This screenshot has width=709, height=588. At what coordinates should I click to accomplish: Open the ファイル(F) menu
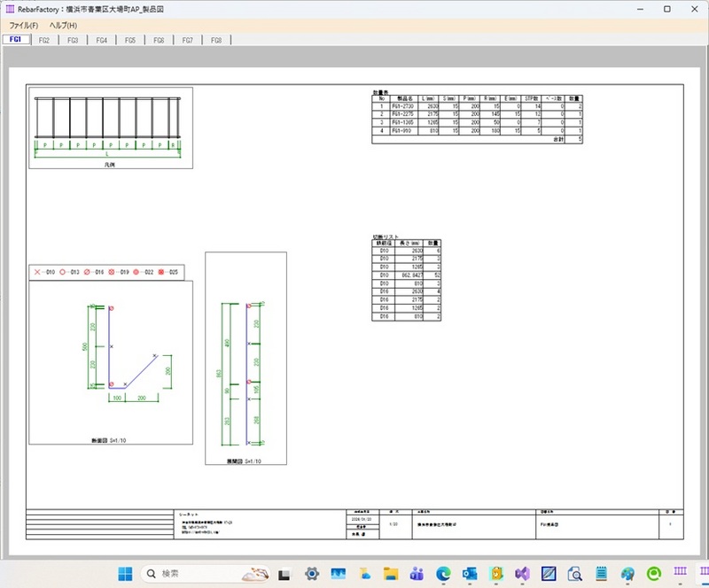point(23,25)
